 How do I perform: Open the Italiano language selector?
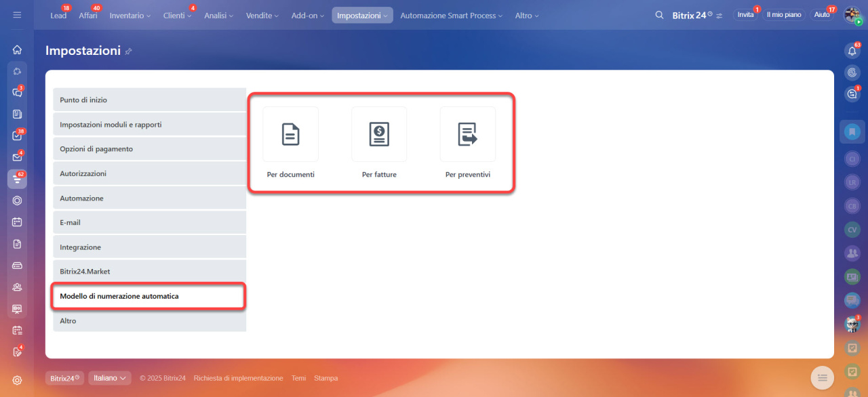tap(109, 378)
